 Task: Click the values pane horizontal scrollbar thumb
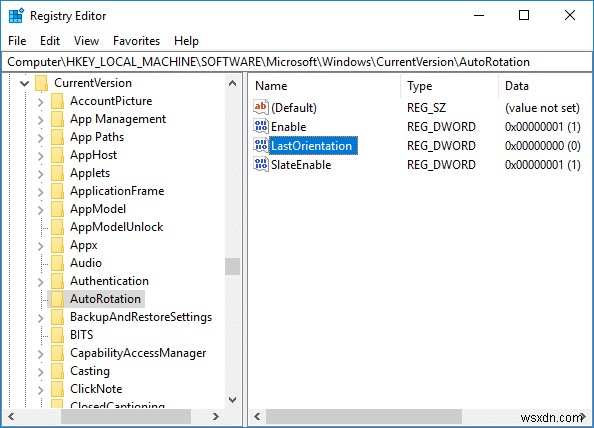pos(364,417)
